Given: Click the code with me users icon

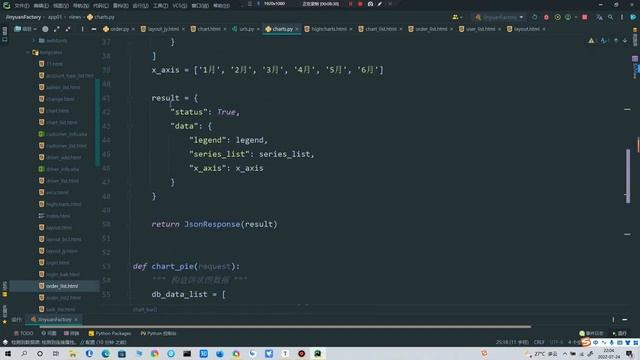Looking at the screenshot, I should [x=456, y=17].
